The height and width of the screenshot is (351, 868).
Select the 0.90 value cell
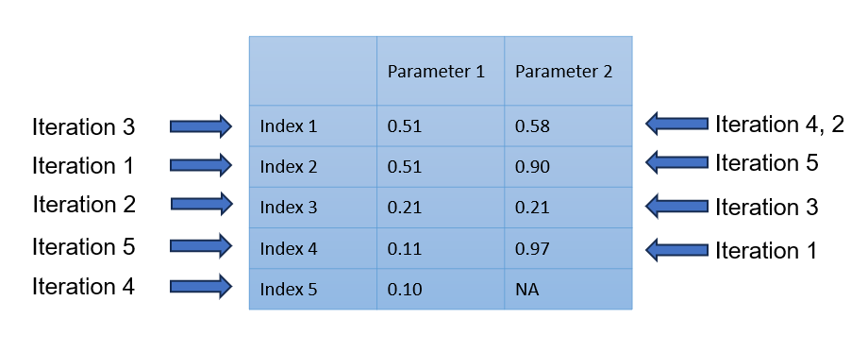568,167
